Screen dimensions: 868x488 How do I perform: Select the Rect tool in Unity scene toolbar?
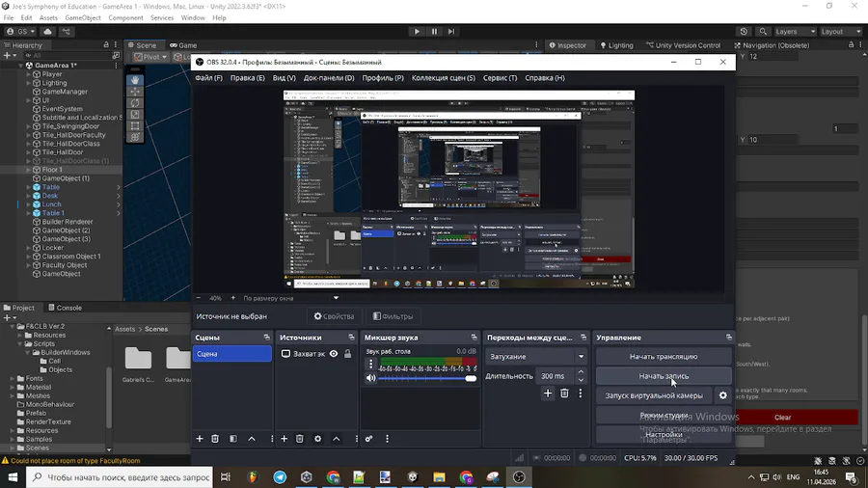tap(135, 125)
